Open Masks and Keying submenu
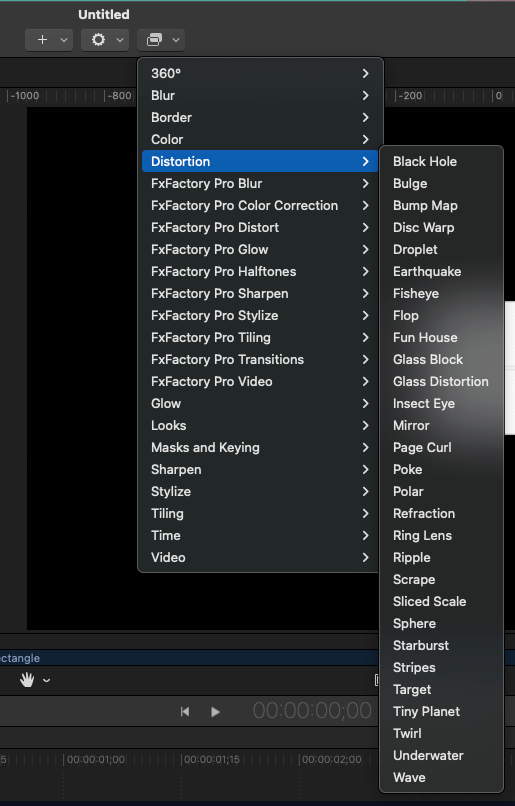Image resolution: width=515 pixels, height=806 pixels. coord(260,448)
